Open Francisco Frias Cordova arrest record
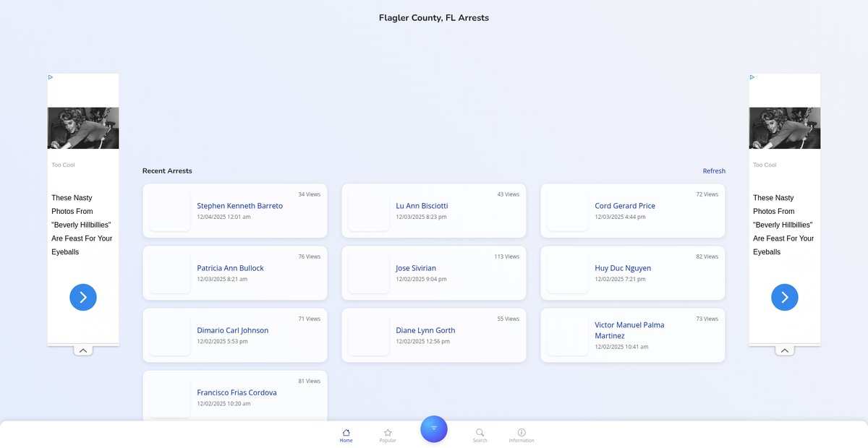Viewport: 868px width, 448px height. (x=235, y=396)
